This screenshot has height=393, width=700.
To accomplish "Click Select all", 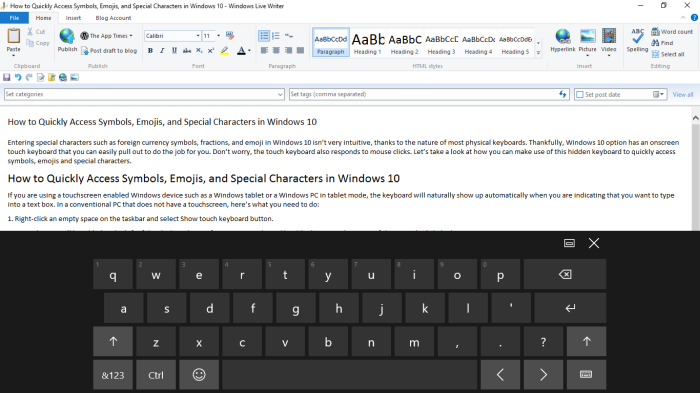I will click(x=668, y=54).
